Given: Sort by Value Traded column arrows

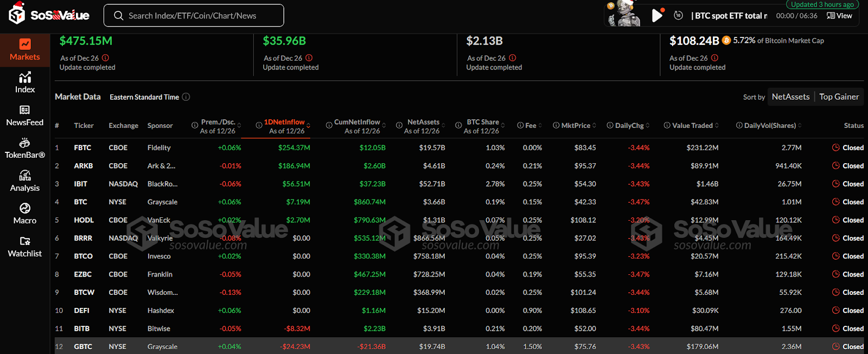Looking at the screenshot, I should coord(717,126).
